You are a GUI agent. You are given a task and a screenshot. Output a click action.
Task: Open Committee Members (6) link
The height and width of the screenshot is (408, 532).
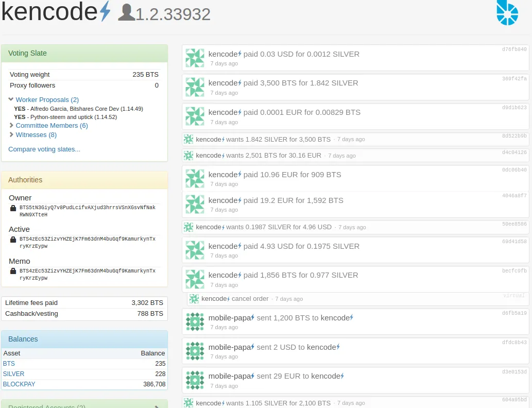click(x=52, y=126)
